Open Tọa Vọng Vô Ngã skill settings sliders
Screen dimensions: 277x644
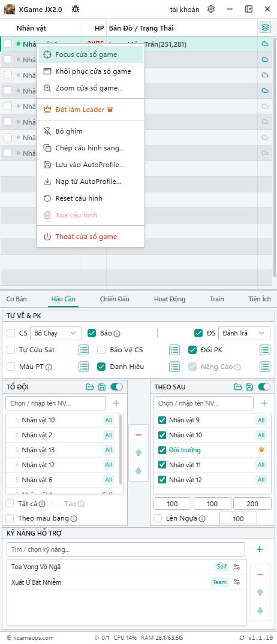[x=237, y=567]
